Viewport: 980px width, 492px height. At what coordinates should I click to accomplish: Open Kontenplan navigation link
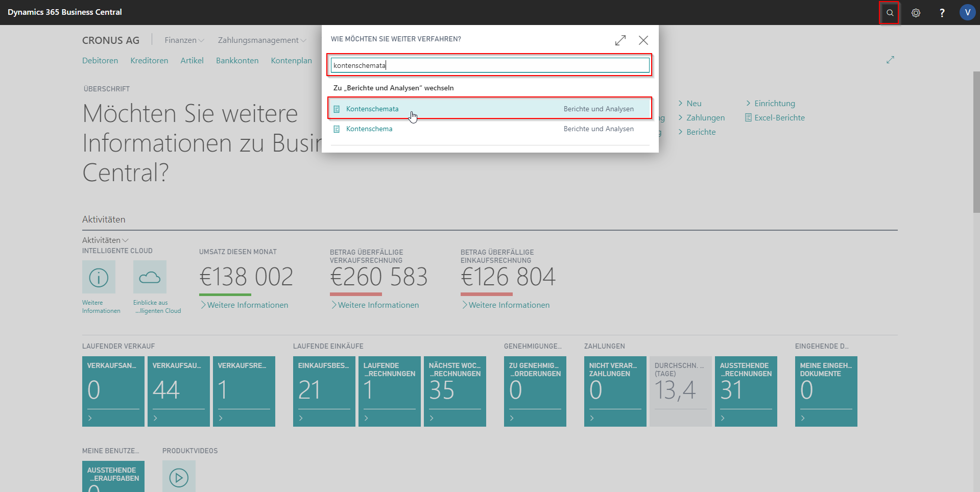(x=291, y=61)
